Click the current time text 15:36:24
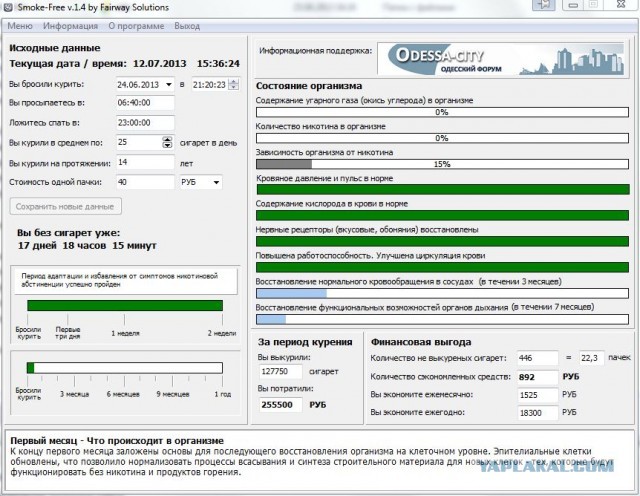Screen dimensions: 640x496 (x=218, y=64)
